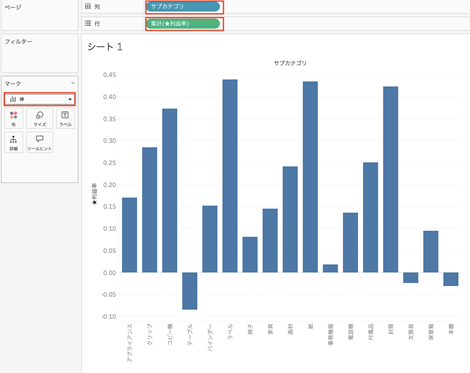
Task: Open the ツールヒント (Tooltip) mark card
Action: 40,142
